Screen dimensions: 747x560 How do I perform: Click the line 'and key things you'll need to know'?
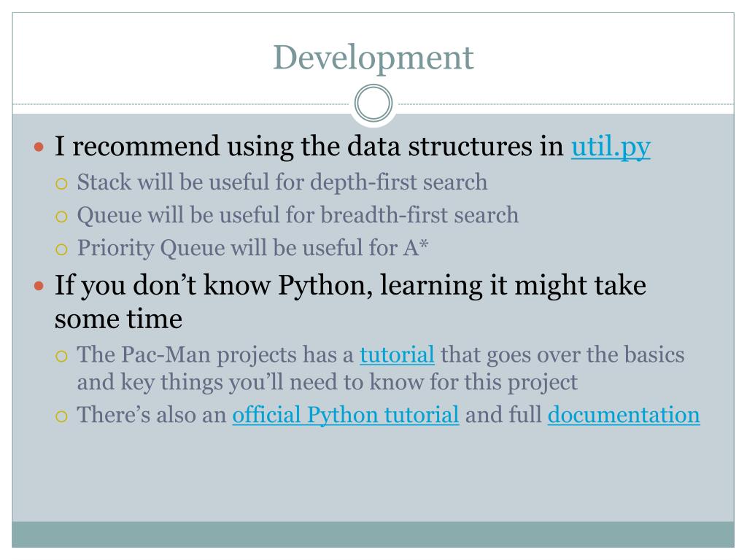coord(328,382)
